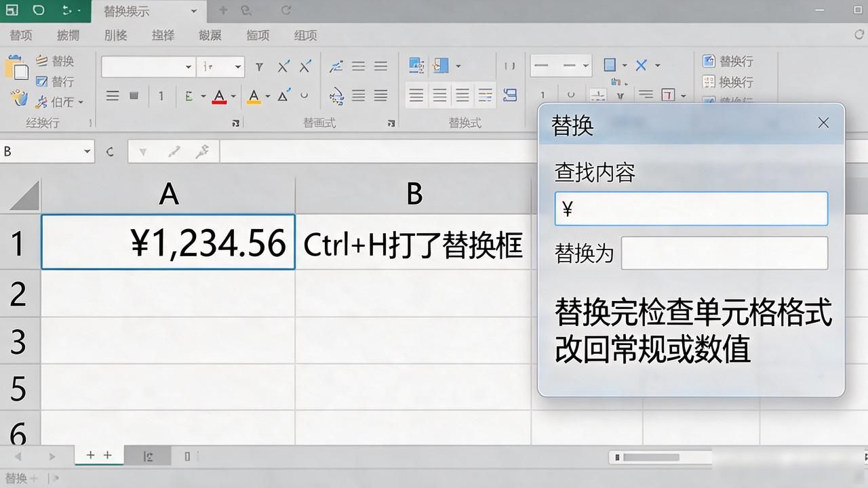Click the 替换为 input field
This screenshot has height=488, width=868.
pos(724,253)
